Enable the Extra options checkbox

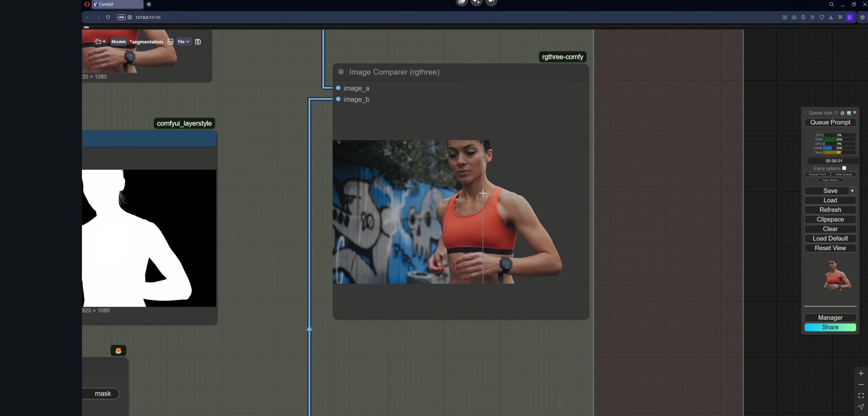844,168
